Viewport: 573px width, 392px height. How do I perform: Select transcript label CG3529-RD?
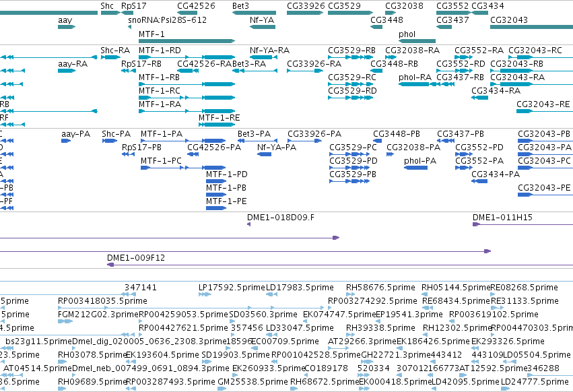352,91
